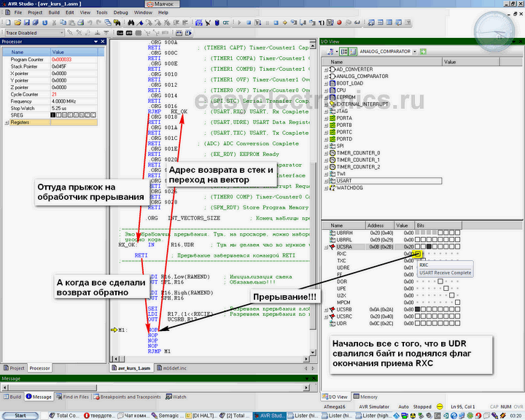Switch to the Memory tab
This screenshot has height=420, width=525.
click(365, 397)
